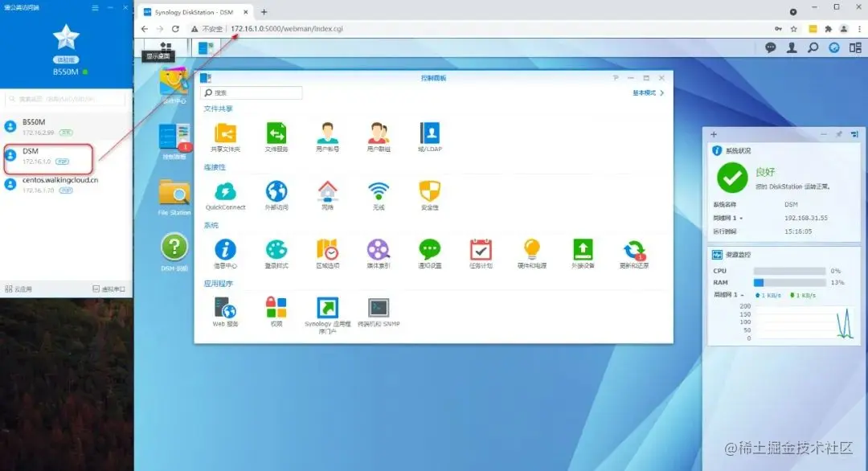Viewport: 868px width, 471px height.
Task: Select centos.walkingcloud.cn device entry
Action: point(66,185)
